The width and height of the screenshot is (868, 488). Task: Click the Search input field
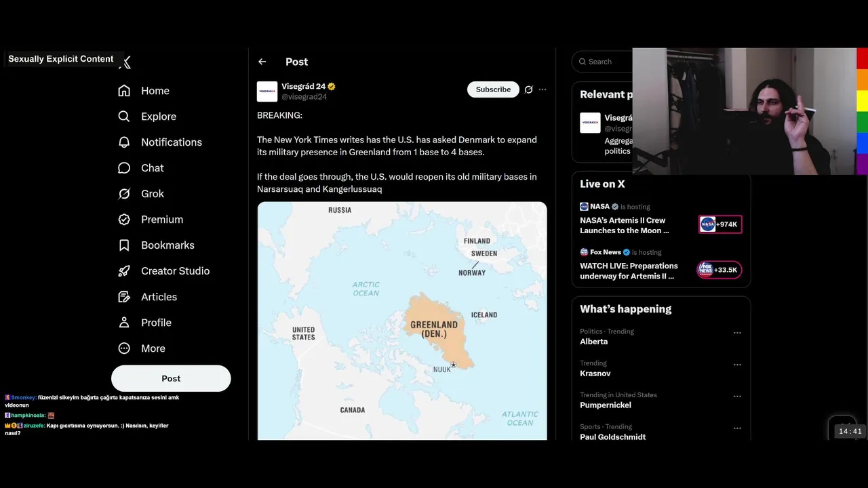601,62
